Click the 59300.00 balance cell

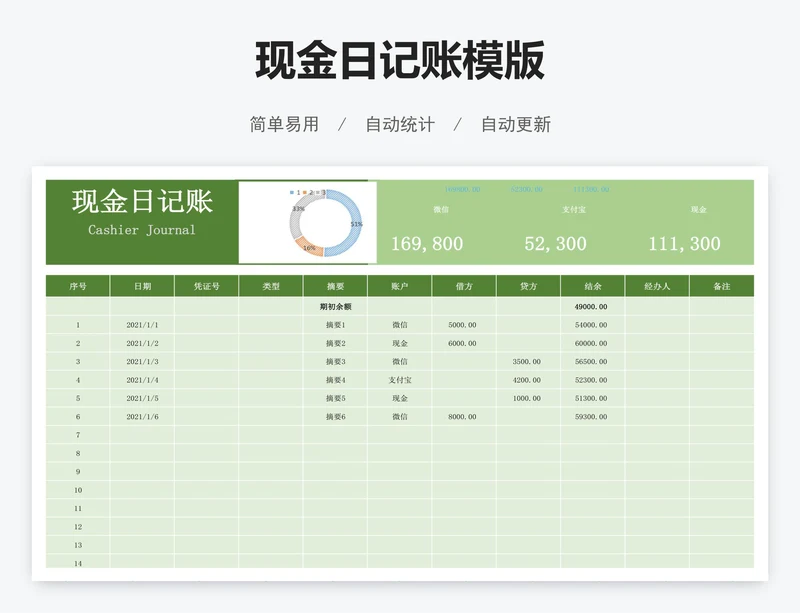click(592, 416)
